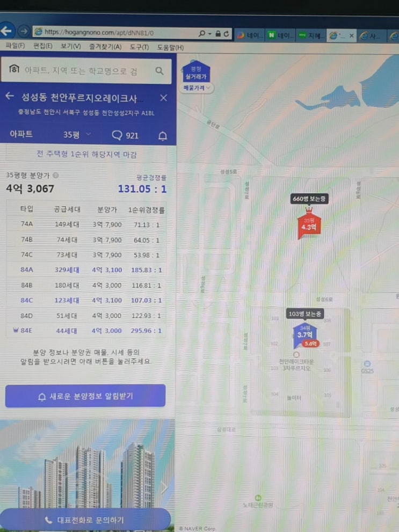The height and width of the screenshot is (532, 399).
Task: Click the address bar refresh icon
Action: coord(226,34)
